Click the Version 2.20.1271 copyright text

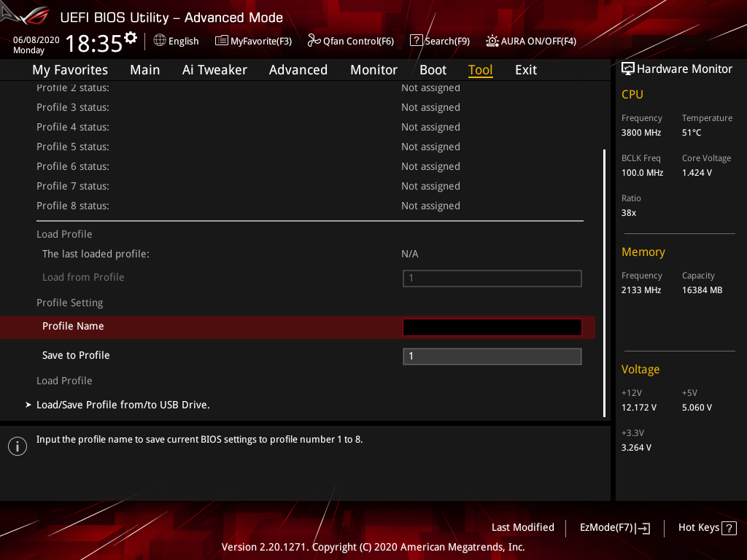pyautogui.click(x=373, y=547)
